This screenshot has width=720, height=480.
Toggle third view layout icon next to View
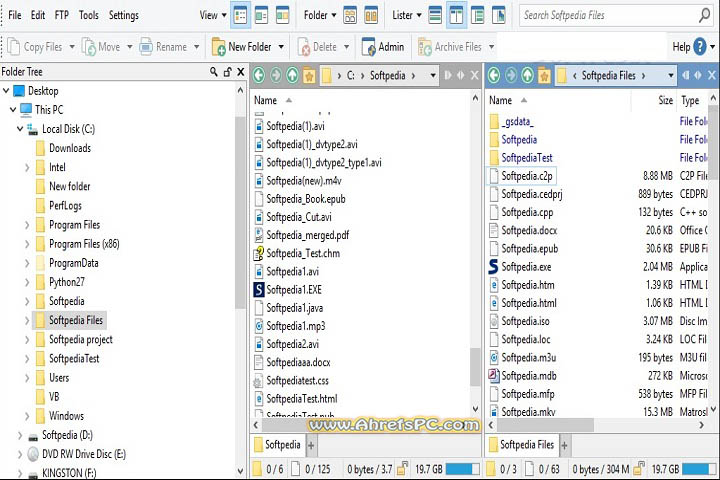[x=282, y=16]
